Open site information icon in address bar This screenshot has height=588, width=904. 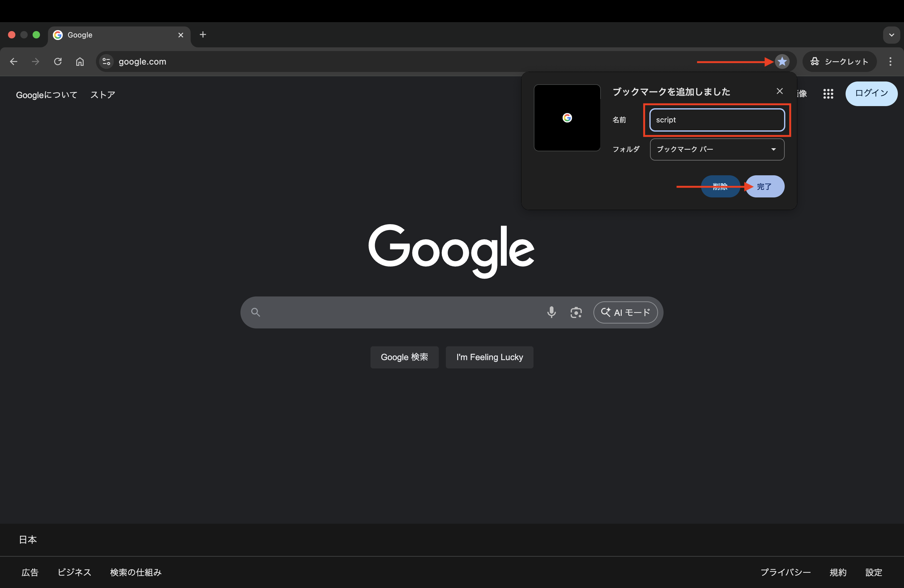tap(106, 62)
